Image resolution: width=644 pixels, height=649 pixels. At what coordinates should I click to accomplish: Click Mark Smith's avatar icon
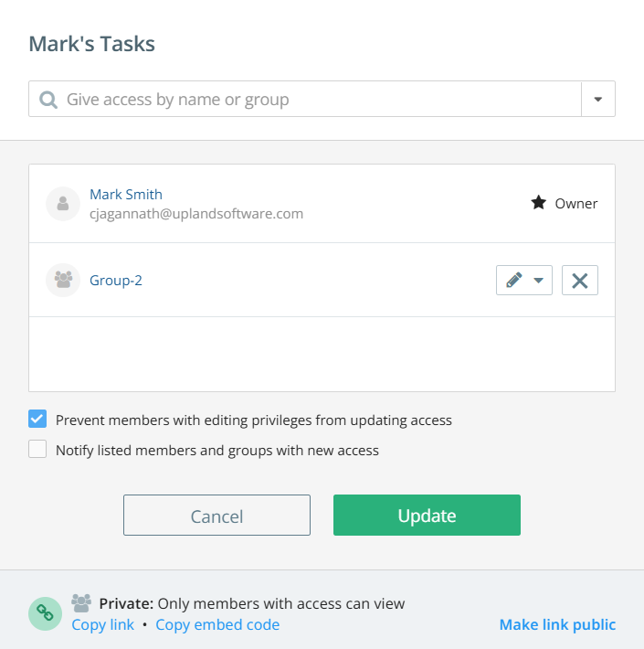pyautogui.click(x=63, y=204)
